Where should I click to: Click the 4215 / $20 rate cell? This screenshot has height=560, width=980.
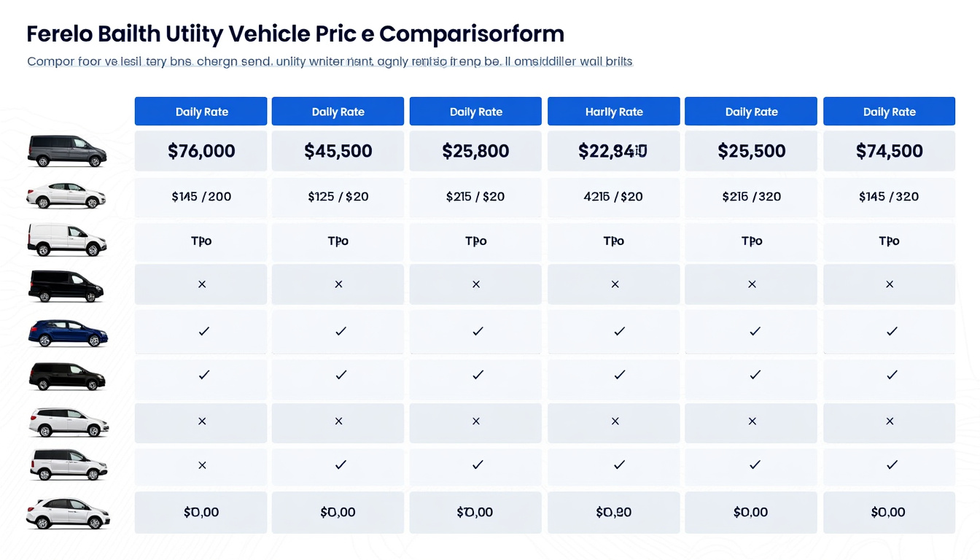point(614,196)
